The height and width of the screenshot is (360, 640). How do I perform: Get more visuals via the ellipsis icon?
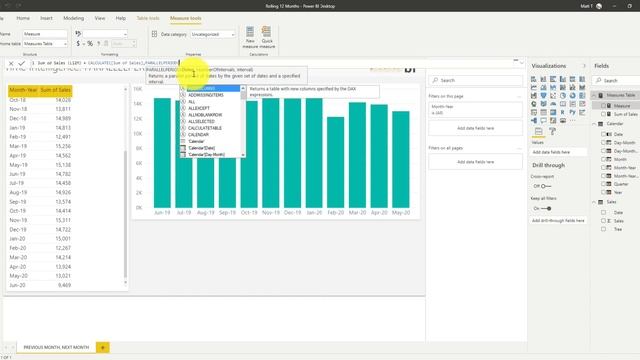click(573, 120)
